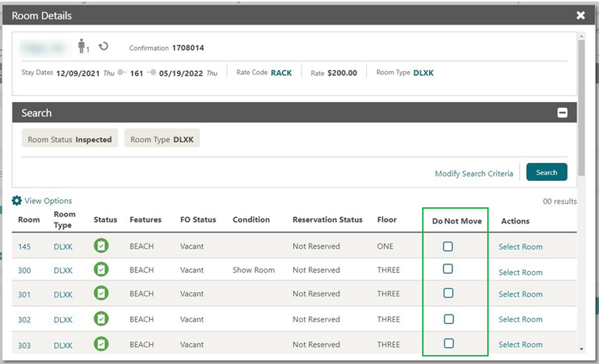
Task: Click the Room Type DLXK filter chip
Action: tap(162, 139)
